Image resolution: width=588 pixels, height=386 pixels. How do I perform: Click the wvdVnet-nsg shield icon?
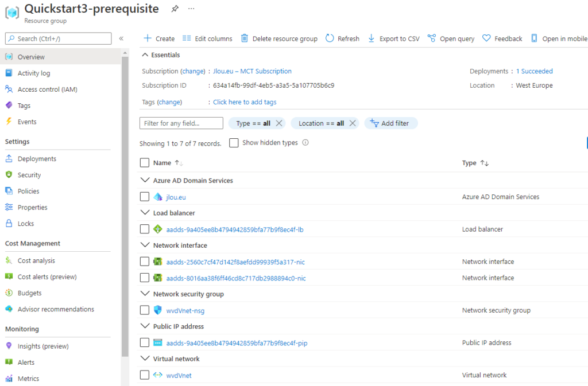click(x=158, y=310)
